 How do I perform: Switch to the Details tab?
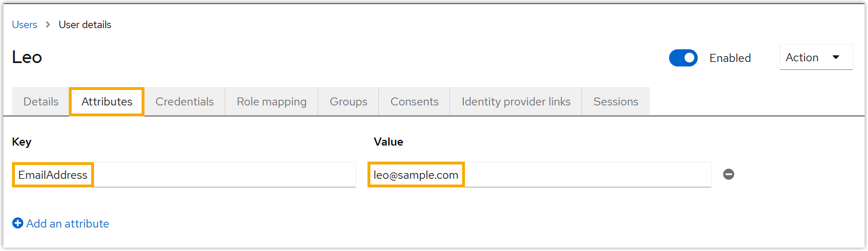click(x=41, y=102)
